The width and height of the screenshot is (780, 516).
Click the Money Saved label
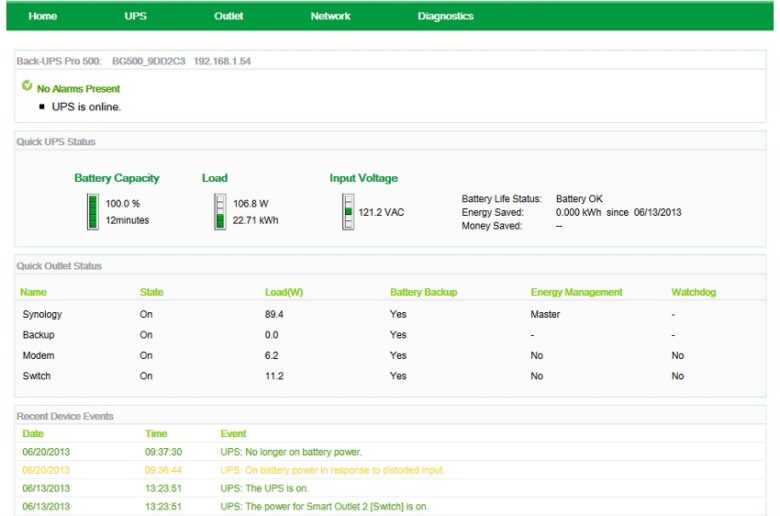(x=491, y=226)
